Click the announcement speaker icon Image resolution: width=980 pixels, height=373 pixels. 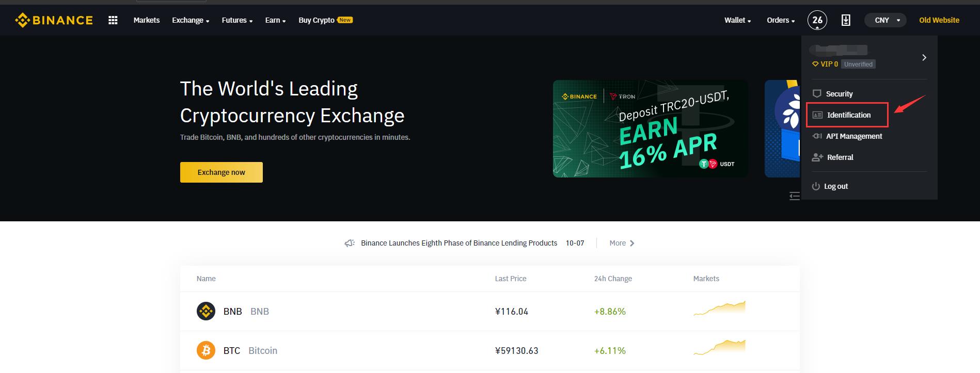tap(350, 242)
